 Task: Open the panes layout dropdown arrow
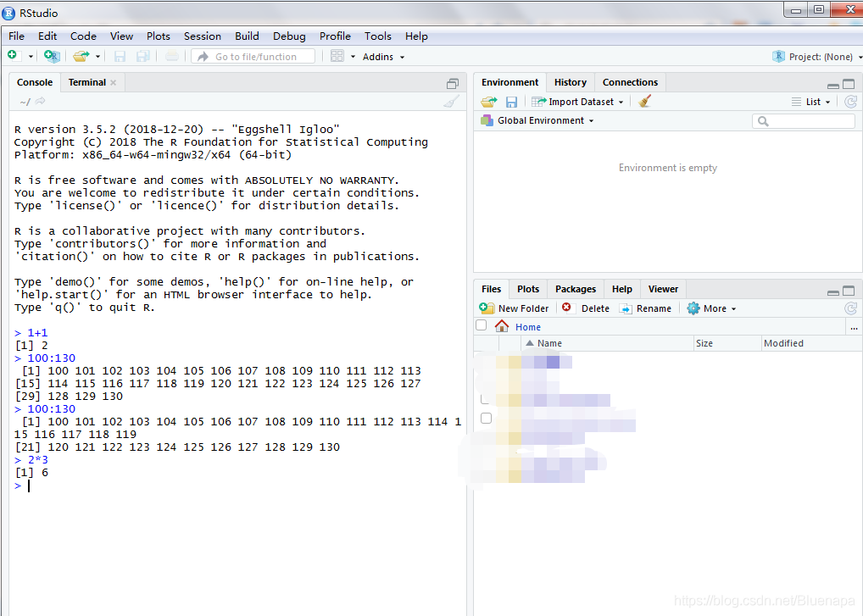click(x=353, y=57)
